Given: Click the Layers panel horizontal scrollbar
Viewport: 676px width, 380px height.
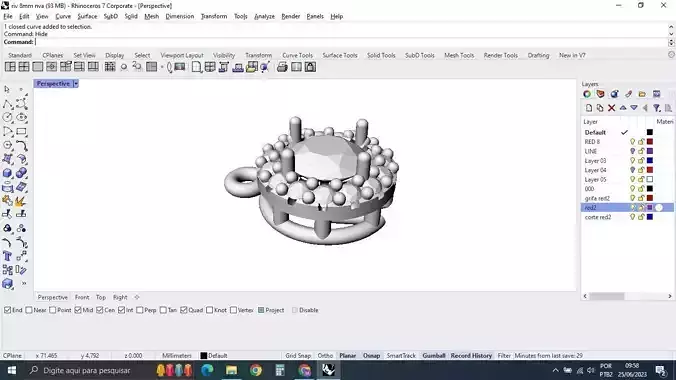Looking at the screenshot, I should 607,296.
